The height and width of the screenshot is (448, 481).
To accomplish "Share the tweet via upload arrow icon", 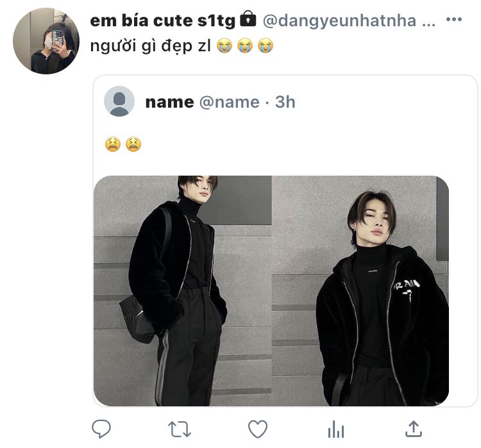I will click(x=414, y=428).
